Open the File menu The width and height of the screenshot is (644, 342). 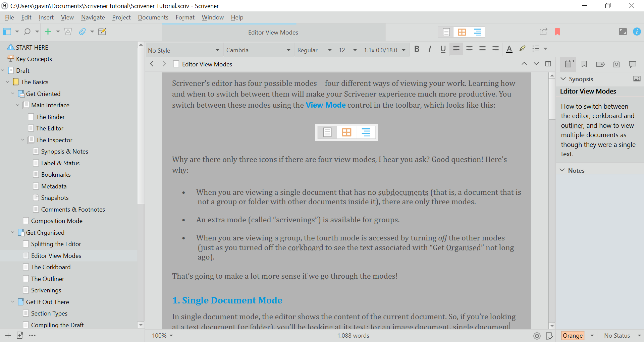coord(9,17)
